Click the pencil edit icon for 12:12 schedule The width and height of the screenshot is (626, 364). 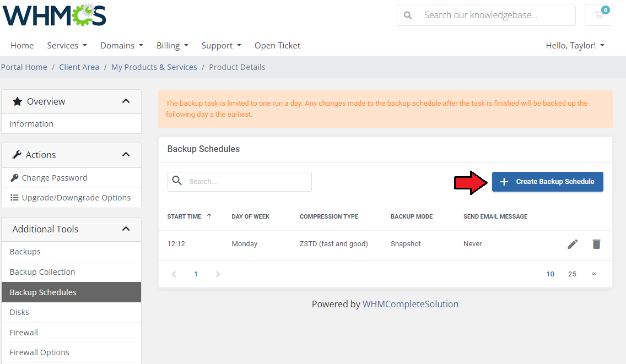(x=573, y=244)
